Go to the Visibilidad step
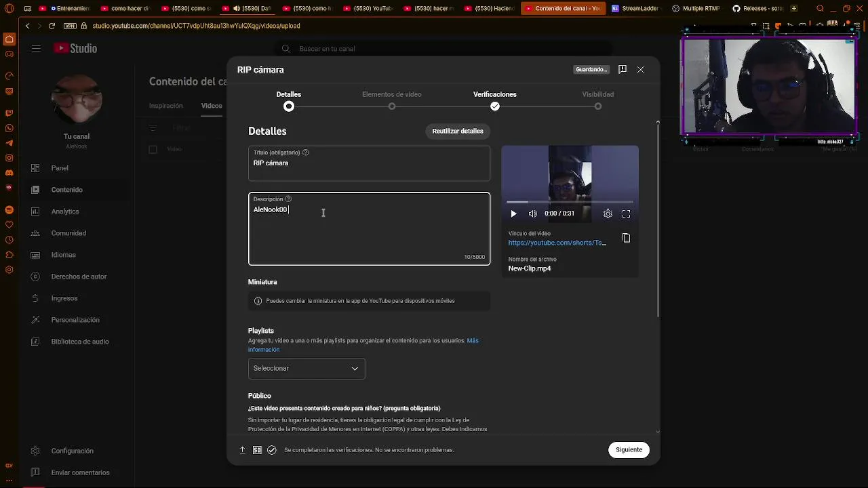Viewport: 868px width, 488px height. point(598,100)
